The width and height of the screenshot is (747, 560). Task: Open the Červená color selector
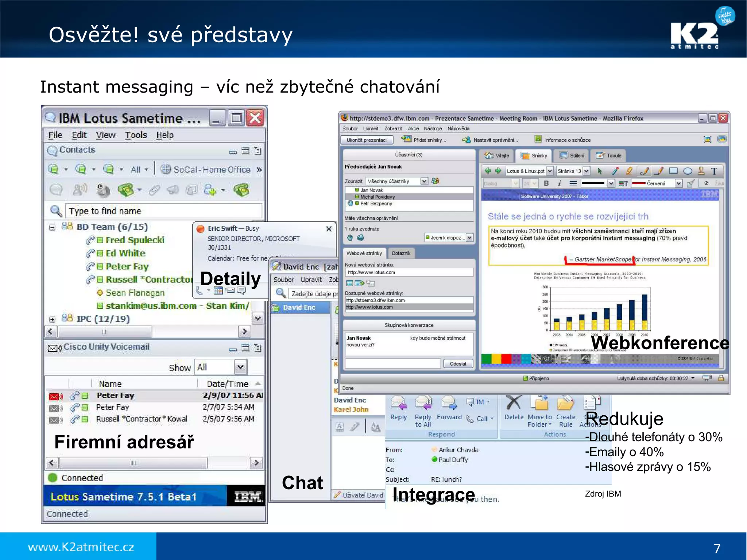678,183
